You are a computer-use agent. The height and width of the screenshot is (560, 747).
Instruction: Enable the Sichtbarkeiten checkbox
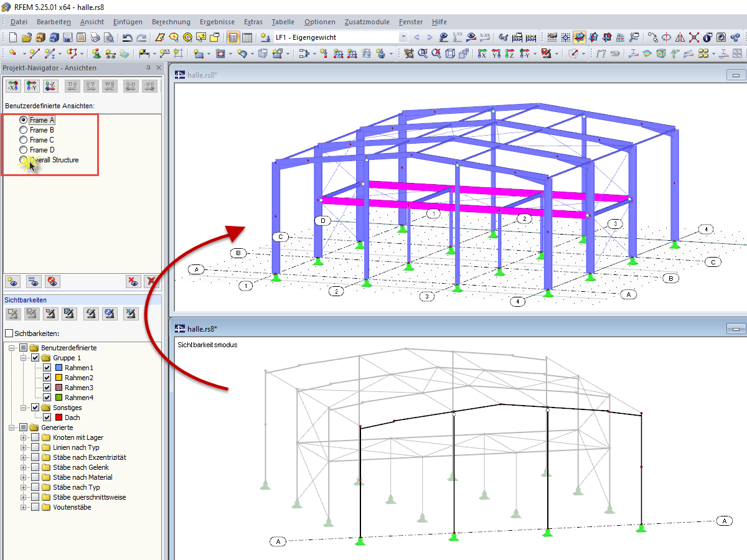click(x=9, y=334)
